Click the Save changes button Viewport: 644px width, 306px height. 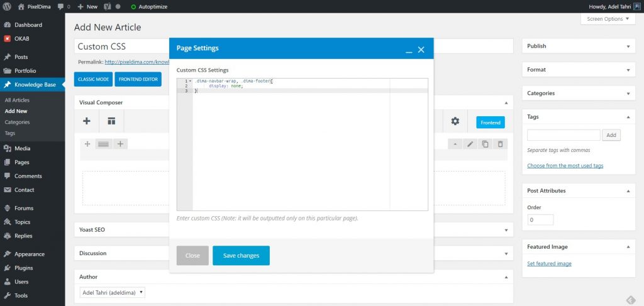pyautogui.click(x=241, y=256)
